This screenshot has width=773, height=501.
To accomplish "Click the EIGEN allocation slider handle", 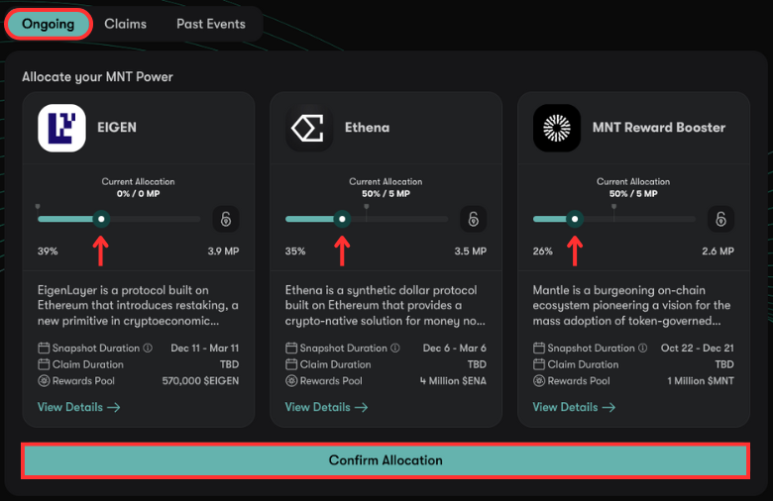I will click(x=101, y=219).
